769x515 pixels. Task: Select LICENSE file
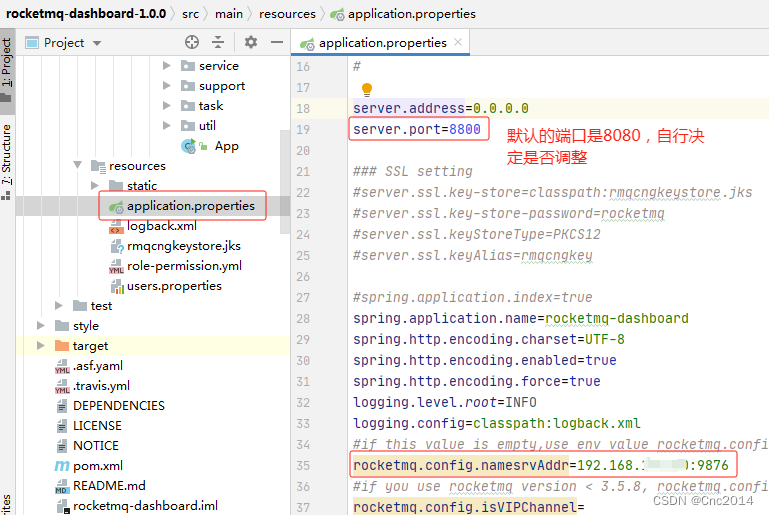click(x=97, y=426)
